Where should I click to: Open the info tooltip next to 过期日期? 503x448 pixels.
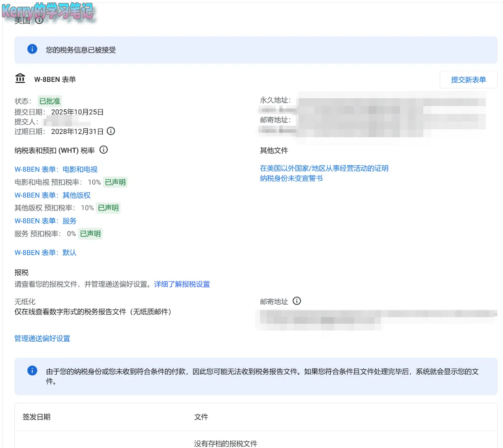(111, 131)
